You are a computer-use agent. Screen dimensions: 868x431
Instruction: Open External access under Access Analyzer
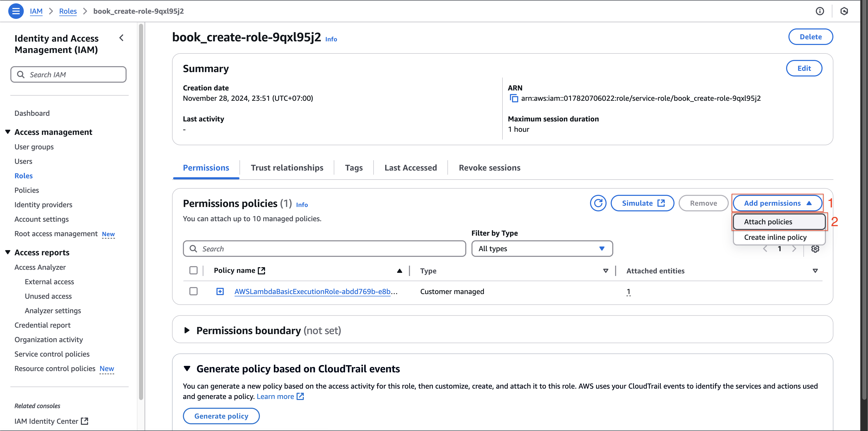click(49, 282)
